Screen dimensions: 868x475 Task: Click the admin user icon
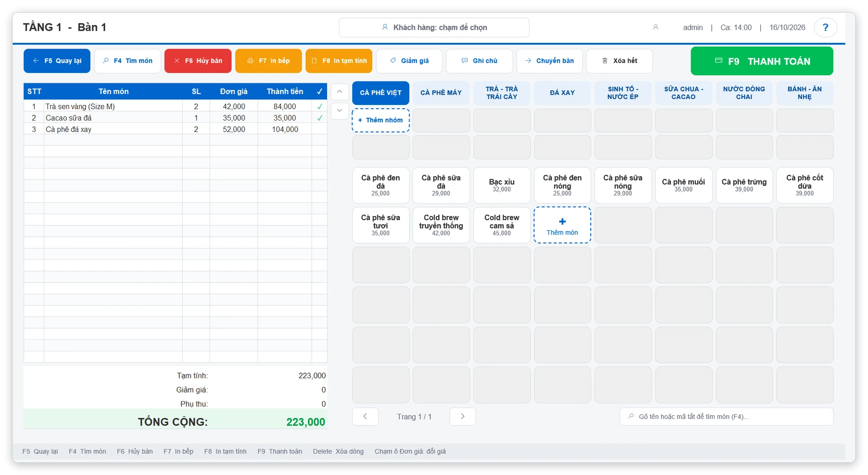pyautogui.click(x=655, y=27)
